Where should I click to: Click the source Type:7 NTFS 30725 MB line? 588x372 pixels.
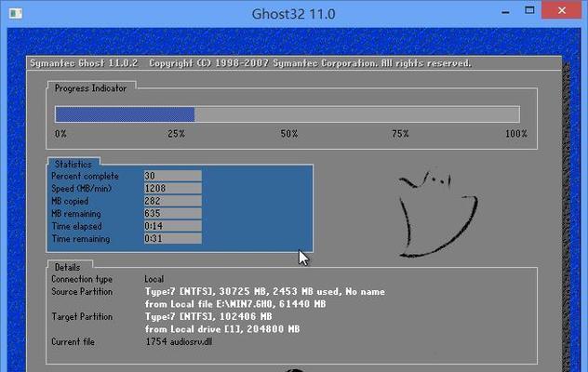click(265, 292)
